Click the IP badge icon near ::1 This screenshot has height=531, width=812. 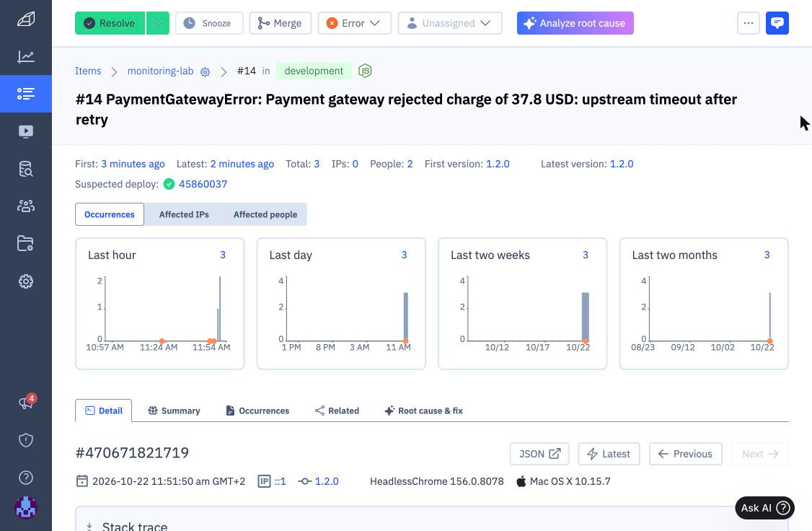(x=264, y=481)
